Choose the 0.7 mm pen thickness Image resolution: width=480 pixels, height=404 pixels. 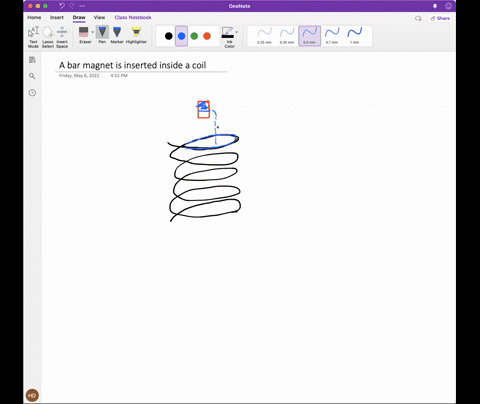[332, 36]
